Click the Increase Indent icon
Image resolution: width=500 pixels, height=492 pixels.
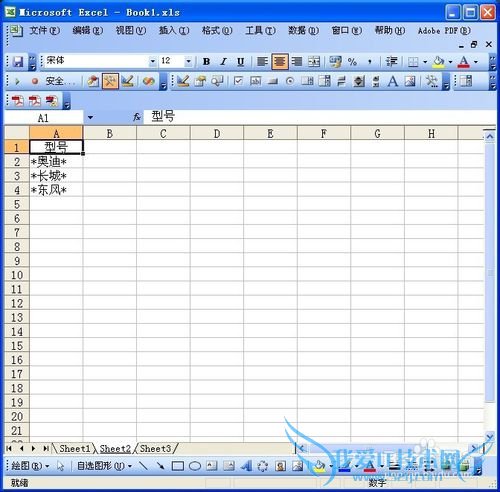click(391, 62)
